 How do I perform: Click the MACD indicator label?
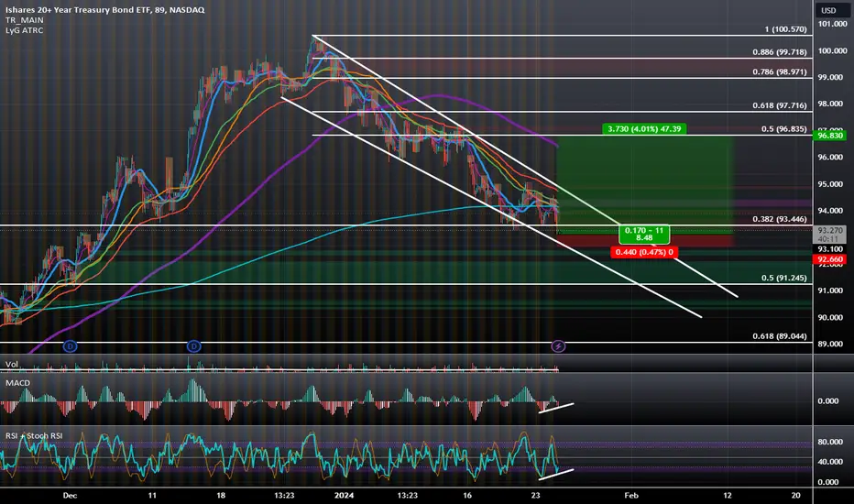pyautogui.click(x=18, y=383)
